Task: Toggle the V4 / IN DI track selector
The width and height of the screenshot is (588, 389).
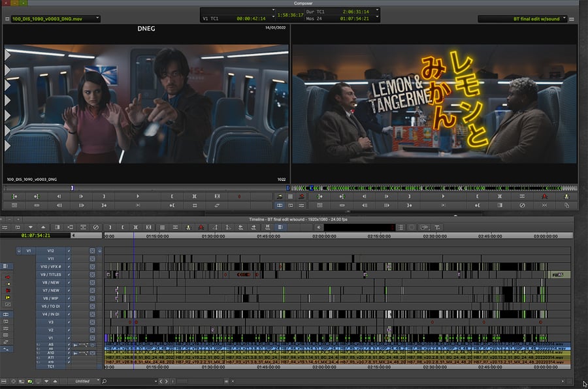Action: [x=50, y=314]
